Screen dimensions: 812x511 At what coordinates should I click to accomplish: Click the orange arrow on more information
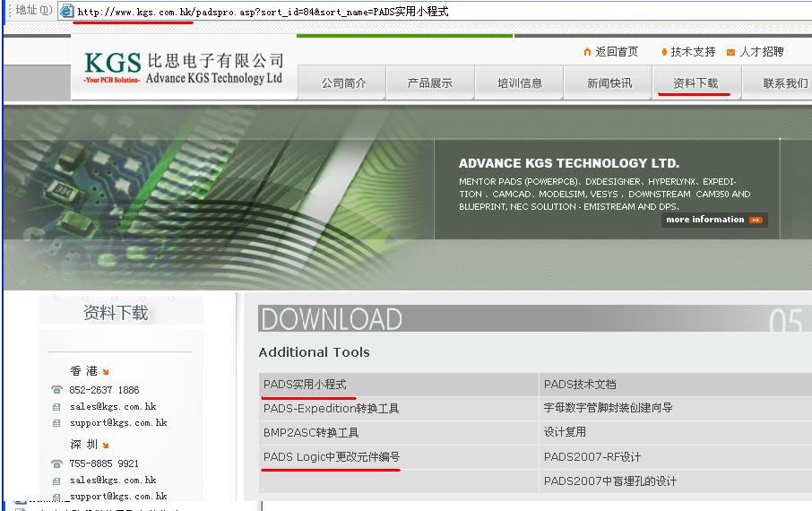pos(756,221)
